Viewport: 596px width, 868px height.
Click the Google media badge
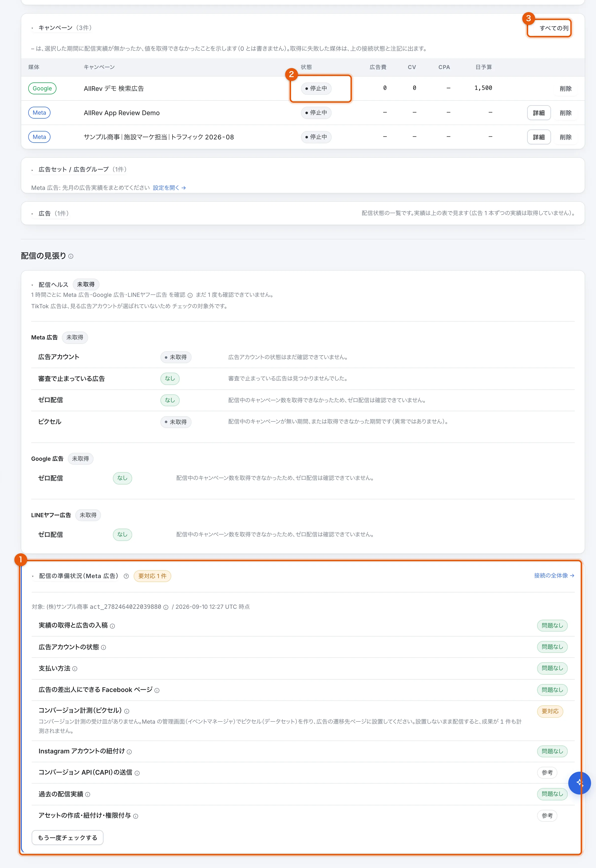pyautogui.click(x=42, y=88)
